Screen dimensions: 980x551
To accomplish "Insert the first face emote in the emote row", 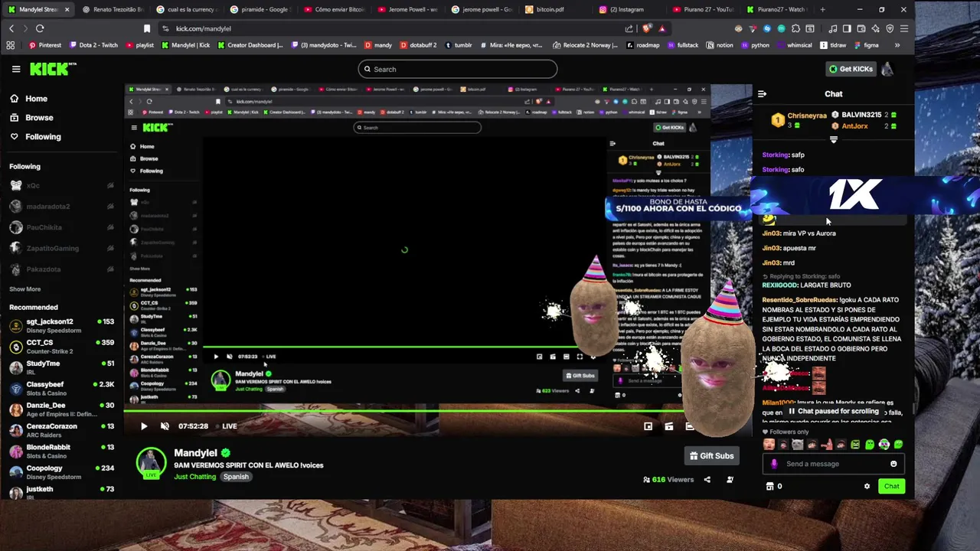I will [x=769, y=445].
